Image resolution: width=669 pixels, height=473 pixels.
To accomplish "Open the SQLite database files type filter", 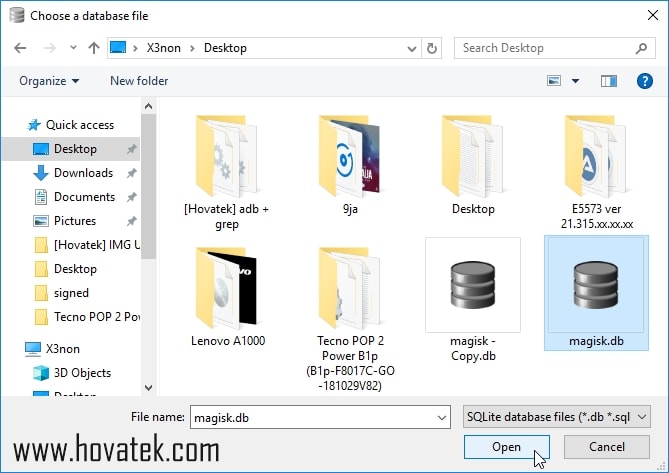I will click(557, 417).
